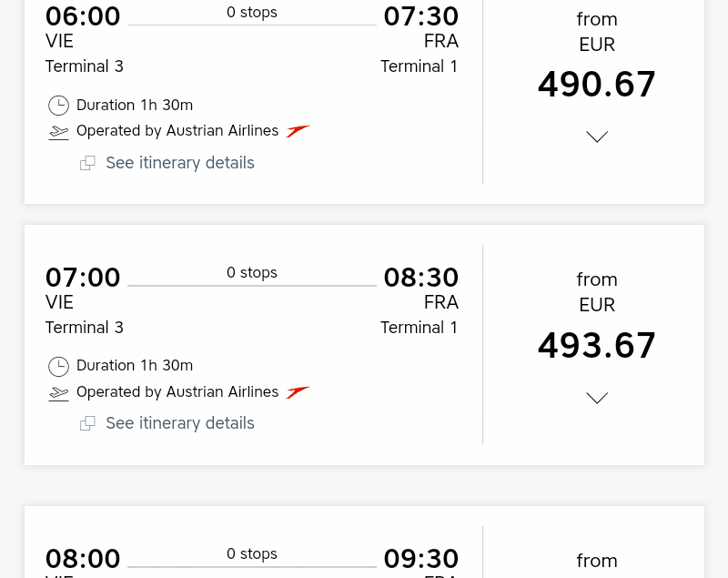Click Austrian Airlines logo on 07:00 flight
Screen dimensions: 728x578
point(298,392)
